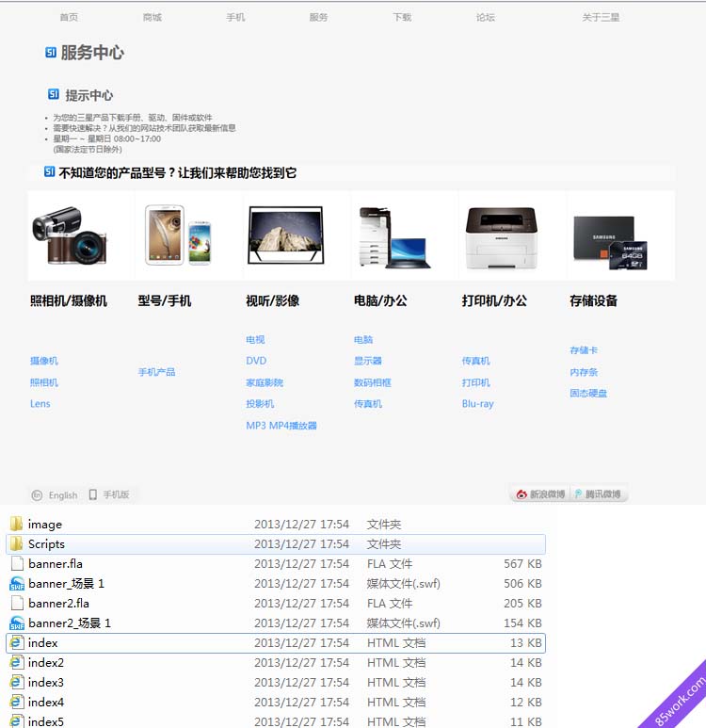This screenshot has height=728, width=706.
Task: Open the 数码相框 link
Action: click(x=373, y=382)
